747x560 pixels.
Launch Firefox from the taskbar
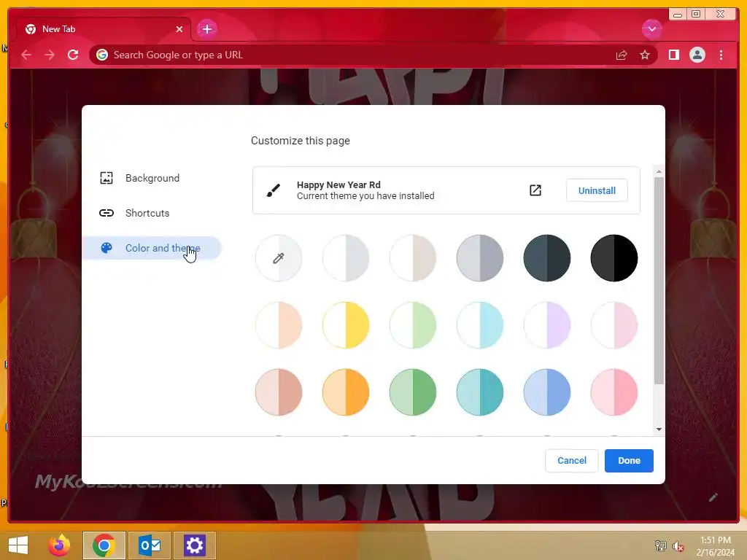60,545
